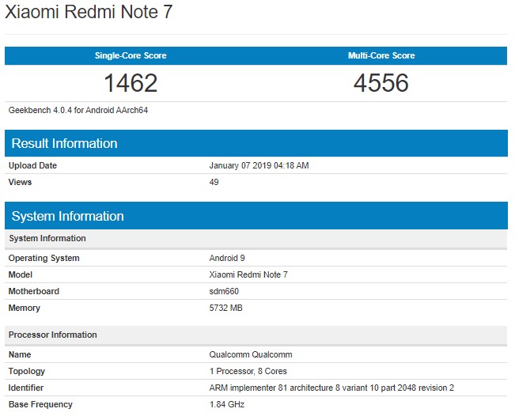This screenshot has height=420, width=515.
Task: Click the 1 Processor, 8 Cores value
Action: (248, 371)
